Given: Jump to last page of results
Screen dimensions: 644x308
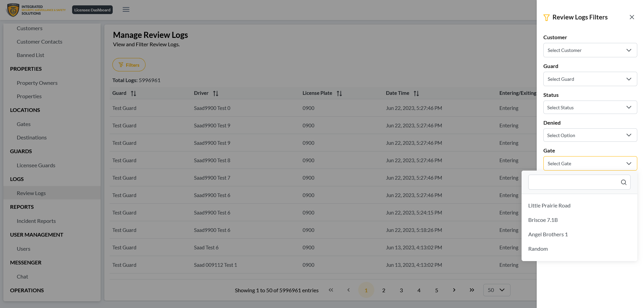Looking at the screenshot, I should pos(472,290).
